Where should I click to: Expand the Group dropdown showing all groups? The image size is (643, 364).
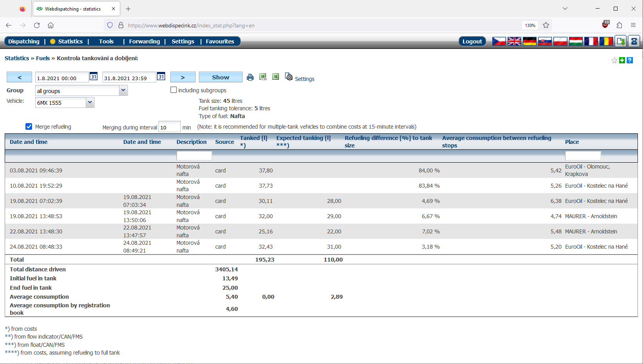123,91
